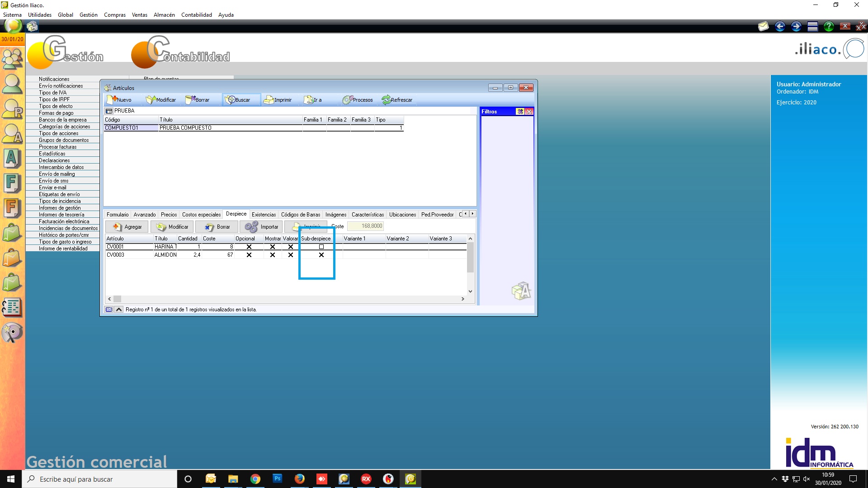Screen dimensions: 868x488
Task: Click the yellow envelope messages icon
Action: (x=764, y=26)
